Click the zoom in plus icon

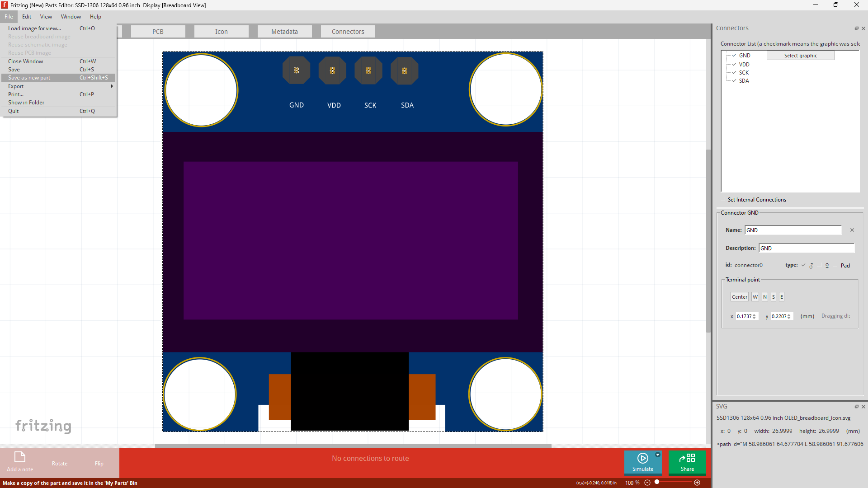[697, 483]
